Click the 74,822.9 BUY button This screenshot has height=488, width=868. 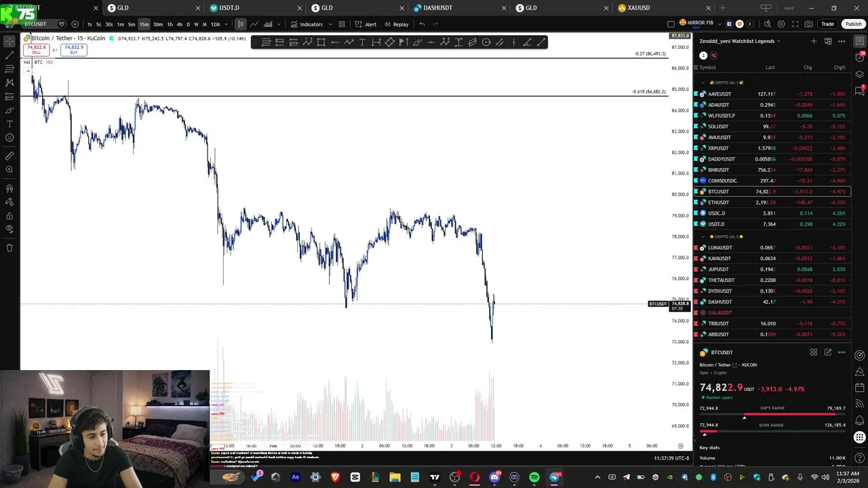pyautogui.click(x=73, y=49)
